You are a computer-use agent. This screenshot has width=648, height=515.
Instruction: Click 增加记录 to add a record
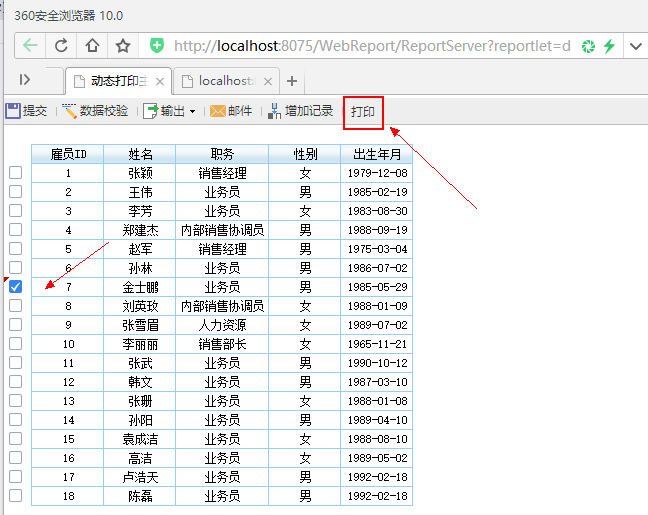301,111
